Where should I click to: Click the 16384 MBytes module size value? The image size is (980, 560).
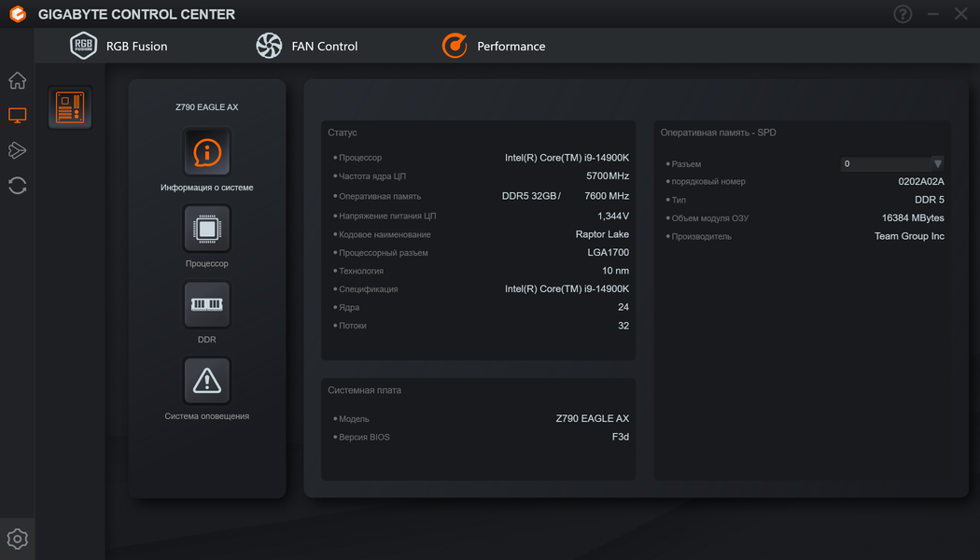tap(913, 217)
